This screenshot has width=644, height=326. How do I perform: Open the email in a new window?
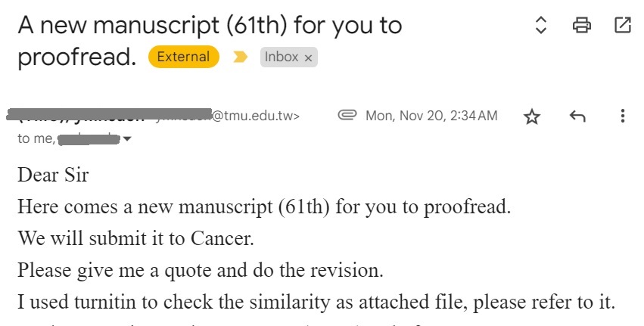click(x=622, y=26)
